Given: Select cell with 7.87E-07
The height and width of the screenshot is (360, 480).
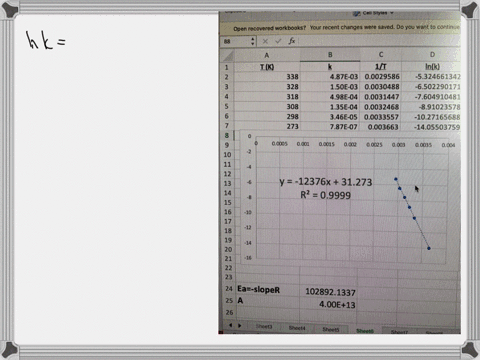Looking at the screenshot, I should pos(330,127).
